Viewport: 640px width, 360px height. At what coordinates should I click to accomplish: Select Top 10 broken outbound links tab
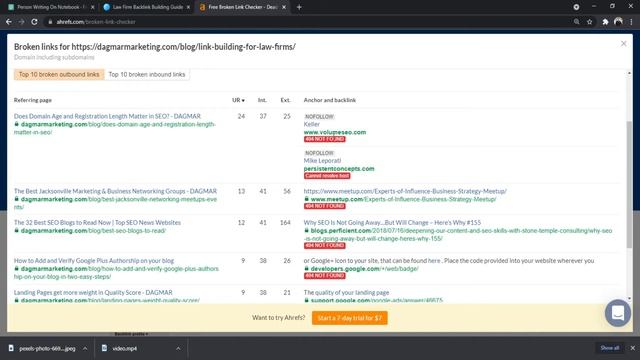point(59,74)
